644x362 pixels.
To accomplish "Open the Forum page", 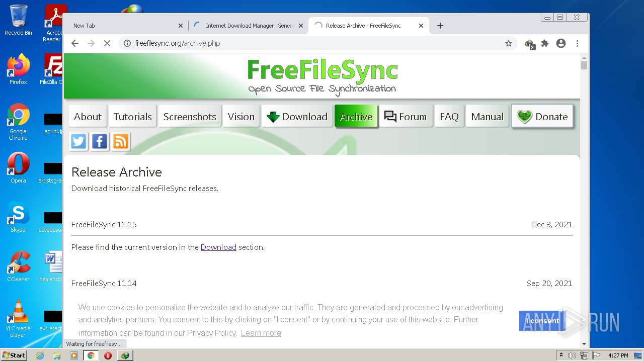I will tap(406, 117).
